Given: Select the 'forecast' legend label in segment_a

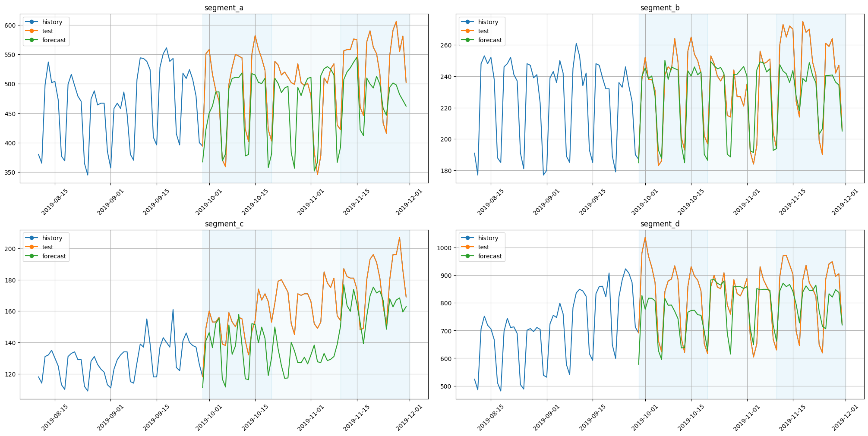Looking at the screenshot, I should (54, 40).
